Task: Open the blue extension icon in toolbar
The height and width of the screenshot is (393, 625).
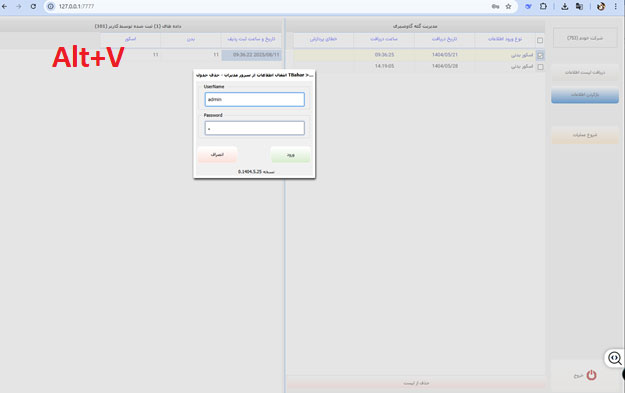Action: 529,6
